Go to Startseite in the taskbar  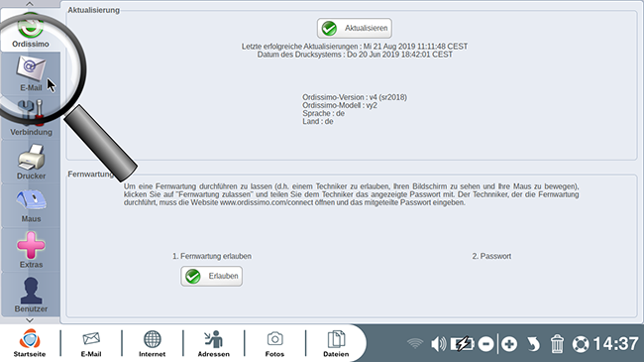pyautogui.click(x=30, y=343)
